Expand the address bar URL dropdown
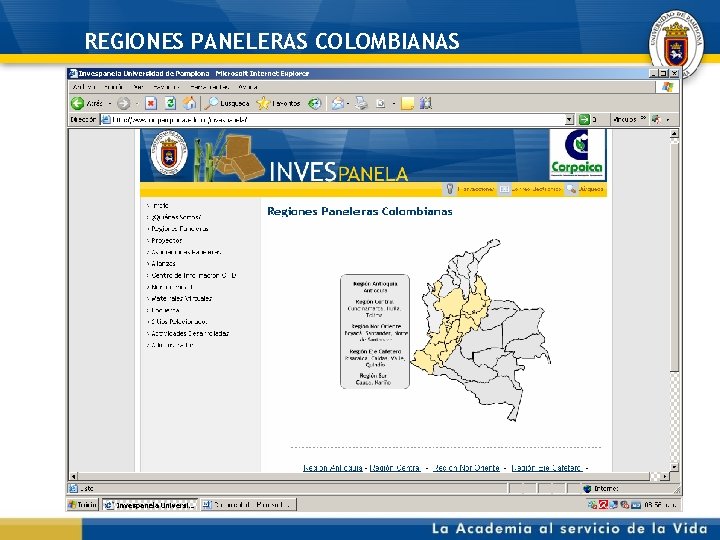Screen dimensions: 720x540 [x=569, y=120]
